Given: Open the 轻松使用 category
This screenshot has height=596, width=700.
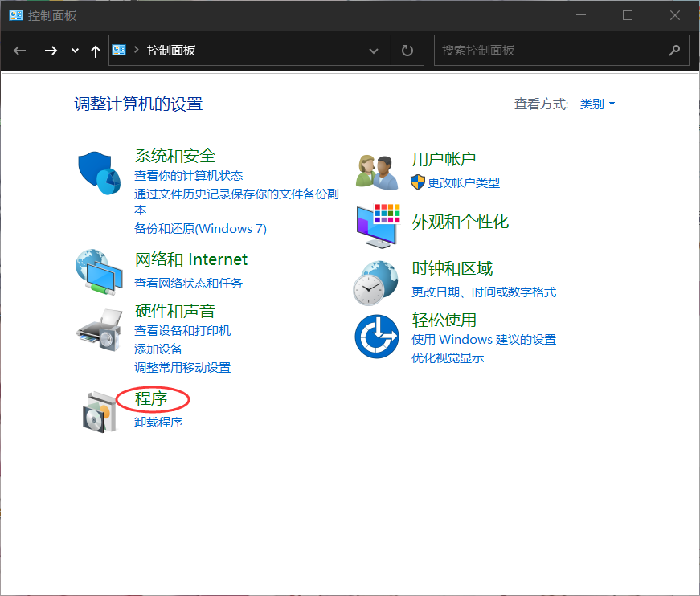Looking at the screenshot, I should (444, 320).
